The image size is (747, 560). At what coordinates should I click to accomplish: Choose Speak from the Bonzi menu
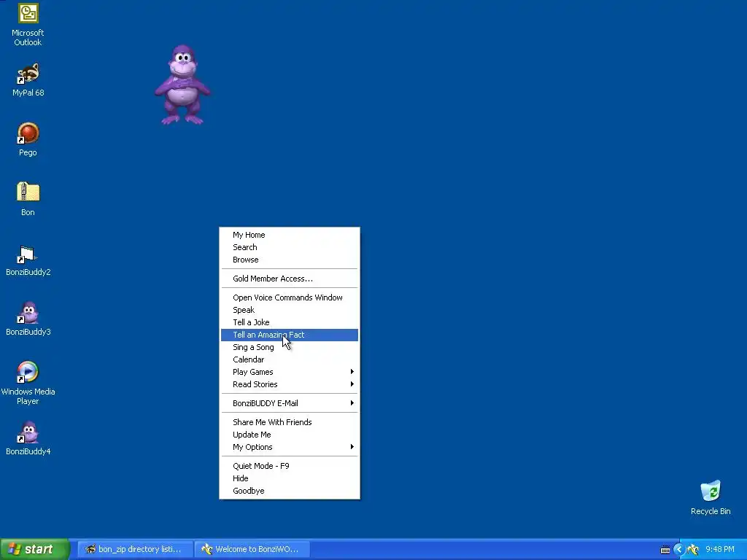click(289, 310)
